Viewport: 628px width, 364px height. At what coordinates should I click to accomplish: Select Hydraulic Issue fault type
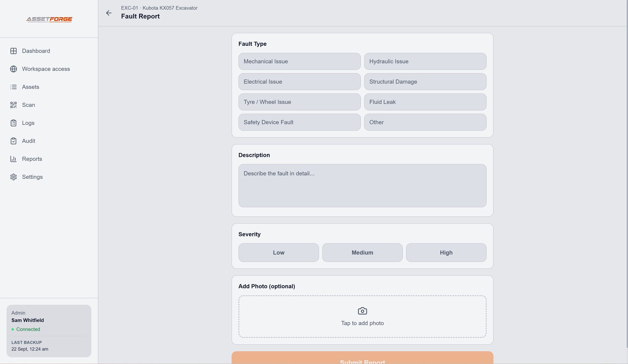[x=425, y=61]
